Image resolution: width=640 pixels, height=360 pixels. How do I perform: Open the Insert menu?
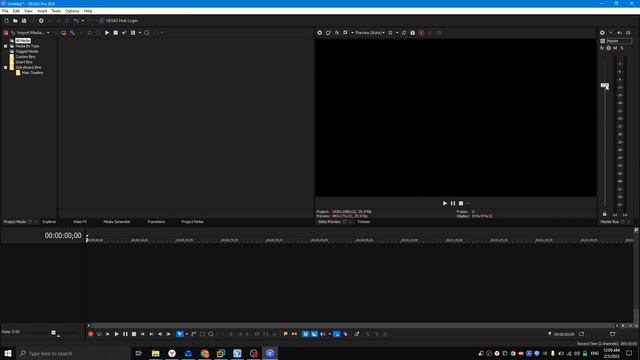click(x=42, y=11)
